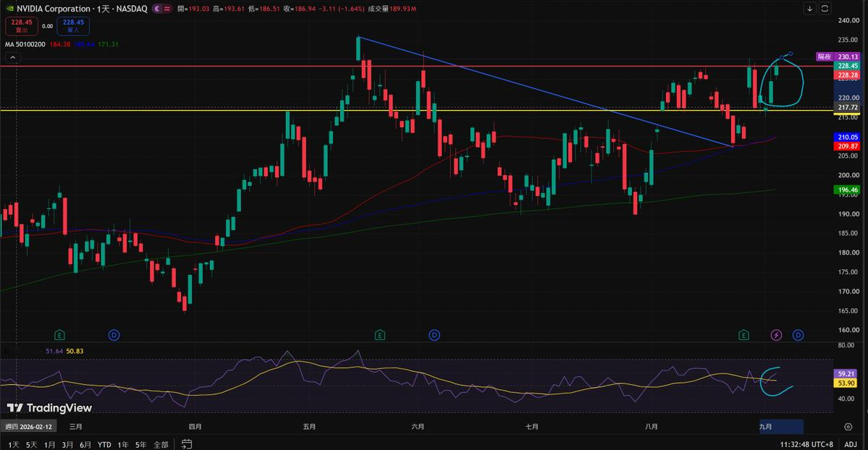Click the E earnings marker in late August
Image resolution: width=868 pixels, height=450 pixels.
pos(743,335)
